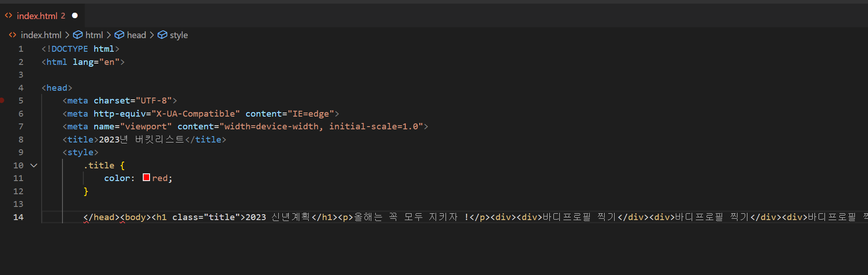The image size is (868, 275).
Task: Click the red value text on line 11
Action: [x=160, y=178]
